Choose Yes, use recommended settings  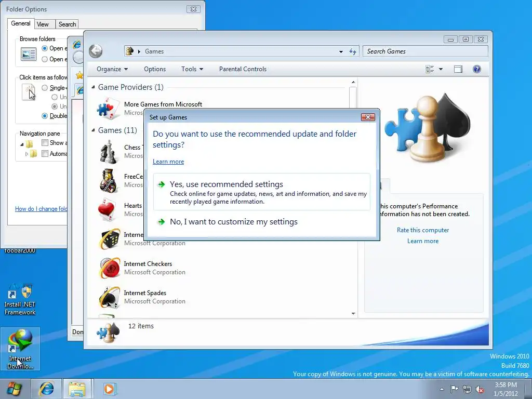262,192
